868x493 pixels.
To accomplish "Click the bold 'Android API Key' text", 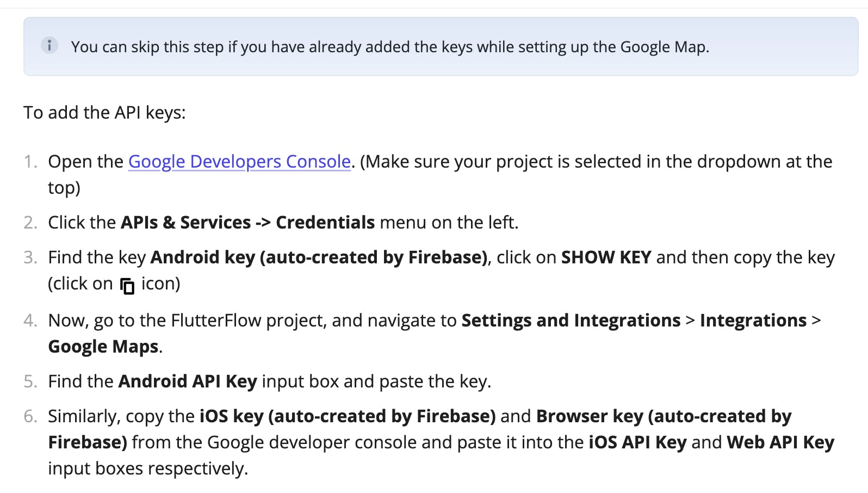I will (x=188, y=381).
